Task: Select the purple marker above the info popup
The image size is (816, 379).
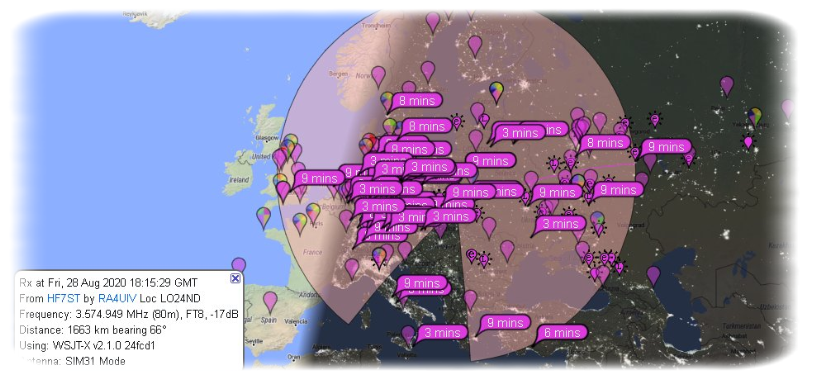Action: point(238,265)
